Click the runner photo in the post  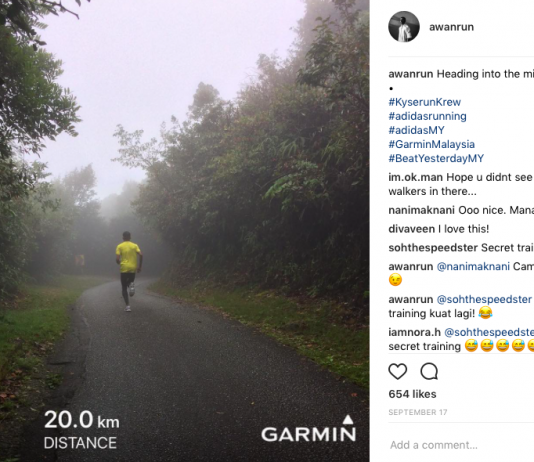185,231
